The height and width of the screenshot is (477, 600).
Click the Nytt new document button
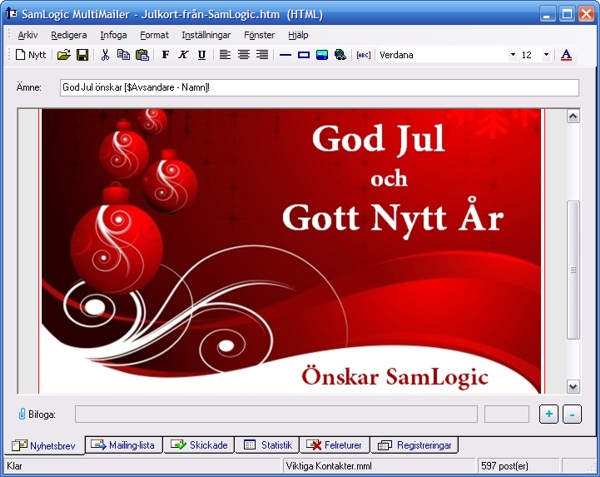click(31, 55)
